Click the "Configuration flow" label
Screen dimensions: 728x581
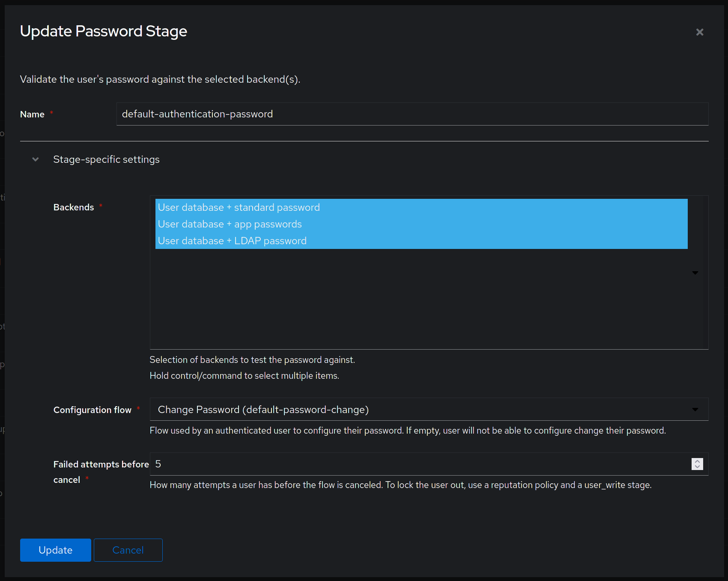click(x=92, y=410)
